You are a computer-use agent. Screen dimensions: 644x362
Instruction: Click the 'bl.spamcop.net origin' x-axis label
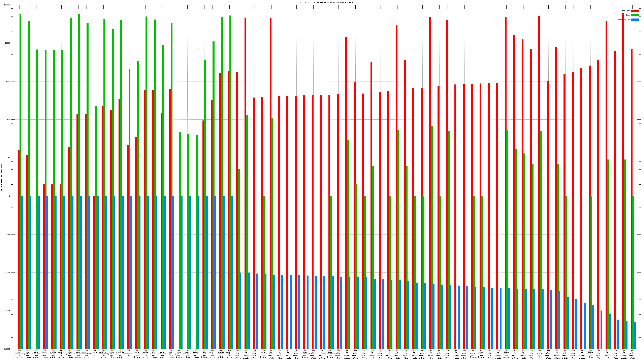(154, 354)
